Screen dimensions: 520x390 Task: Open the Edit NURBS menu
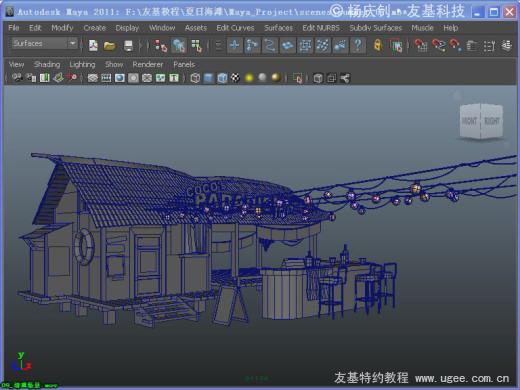coord(321,28)
